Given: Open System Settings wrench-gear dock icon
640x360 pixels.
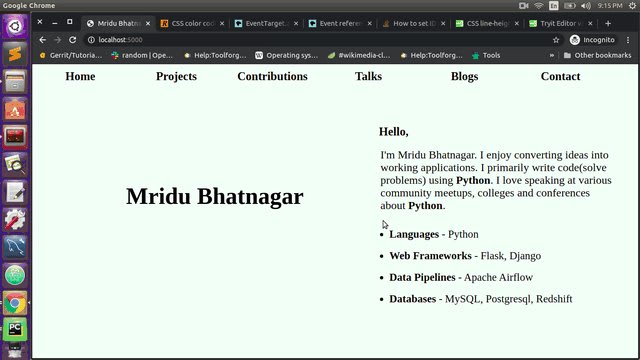Looking at the screenshot, I should (15, 220).
